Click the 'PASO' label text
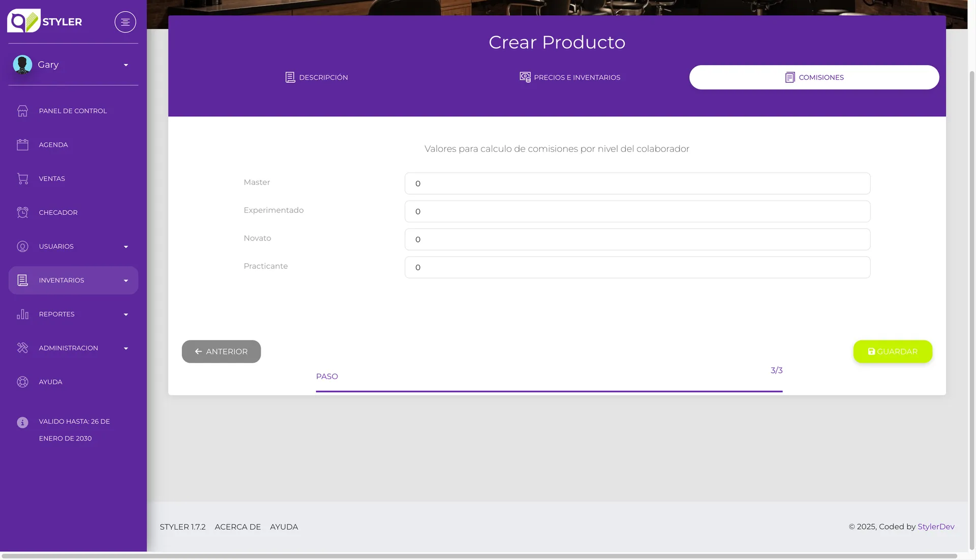 click(327, 377)
